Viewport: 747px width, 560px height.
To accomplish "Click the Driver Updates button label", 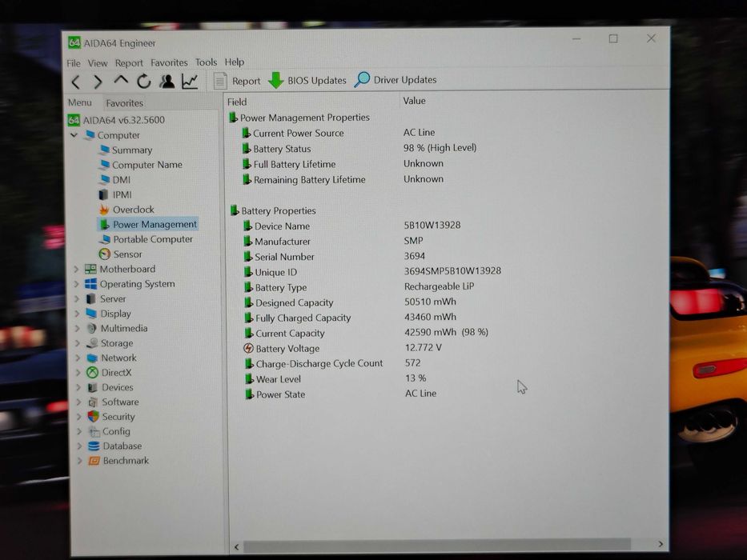I will point(405,79).
